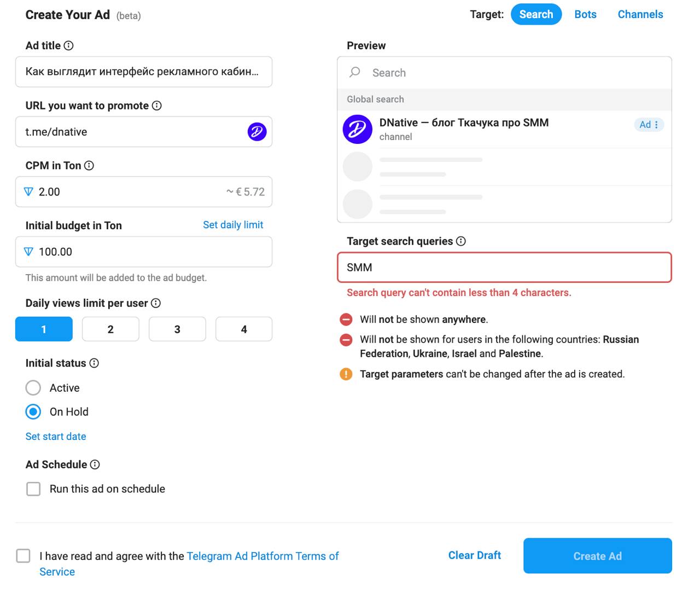Click the Daily views limit info icon
This screenshot has height=598, width=700.
[x=156, y=303]
